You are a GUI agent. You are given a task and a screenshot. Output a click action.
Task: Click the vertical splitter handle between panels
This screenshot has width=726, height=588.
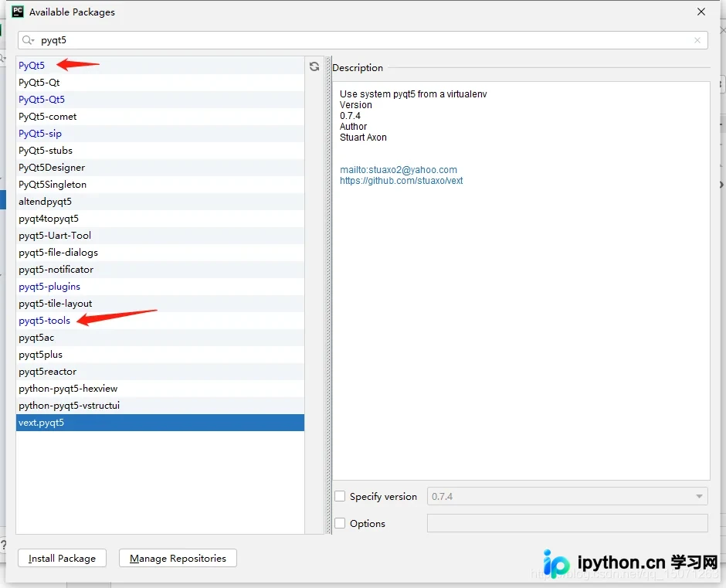(329, 295)
